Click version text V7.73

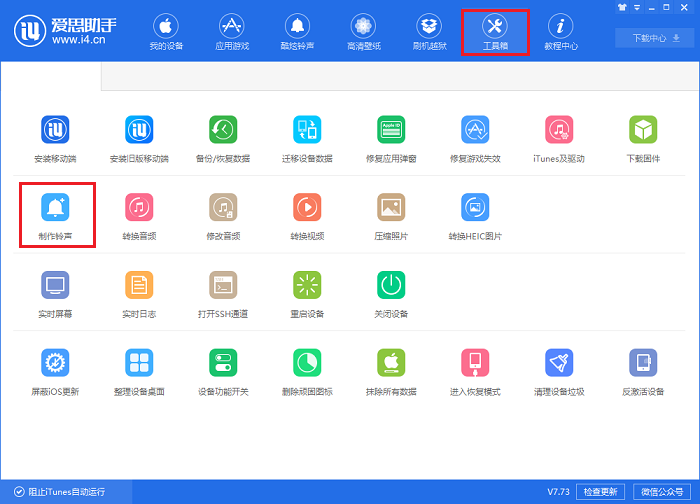coord(558,492)
